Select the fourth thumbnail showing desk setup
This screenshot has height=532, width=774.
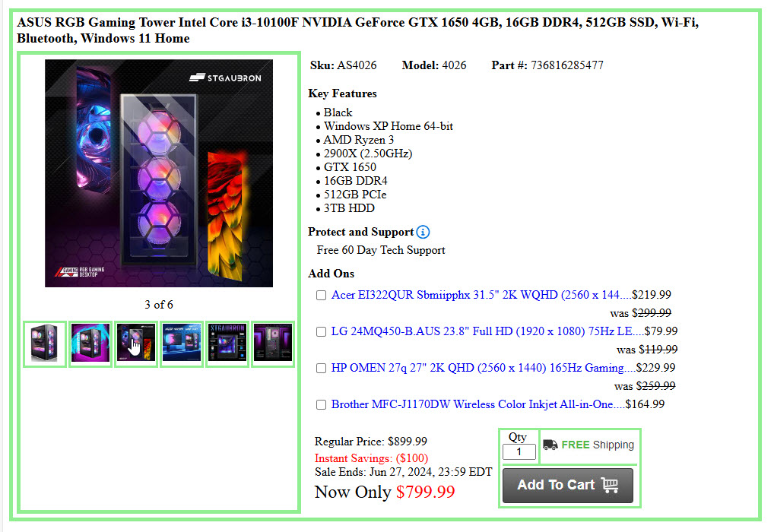point(181,344)
